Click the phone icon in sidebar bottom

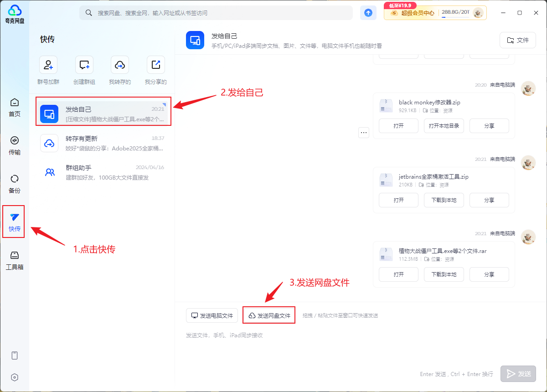pyautogui.click(x=15, y=356)
